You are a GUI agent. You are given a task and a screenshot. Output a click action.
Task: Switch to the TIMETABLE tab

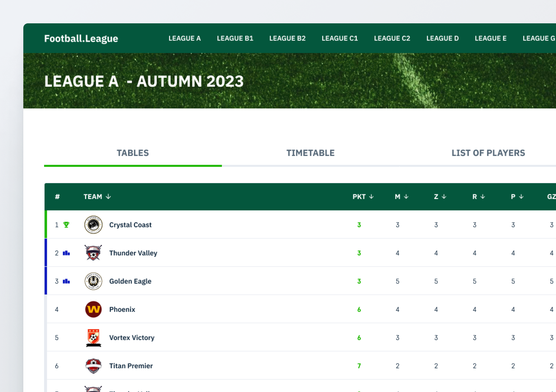(310, 153)
